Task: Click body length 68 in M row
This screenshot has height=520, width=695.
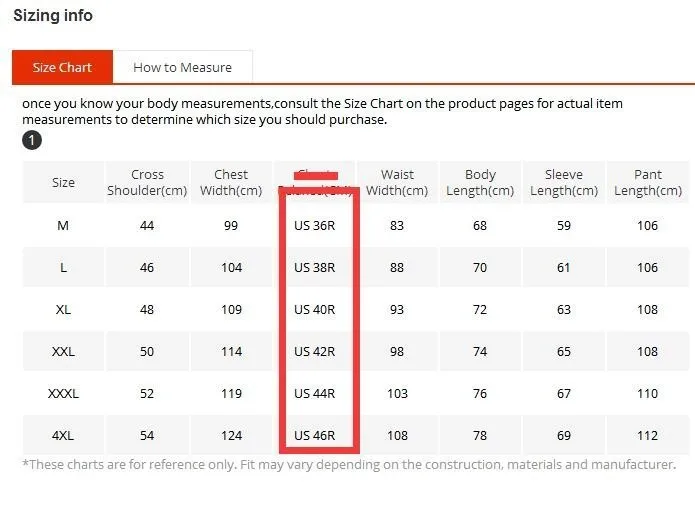Action: (x=480, y=226)
